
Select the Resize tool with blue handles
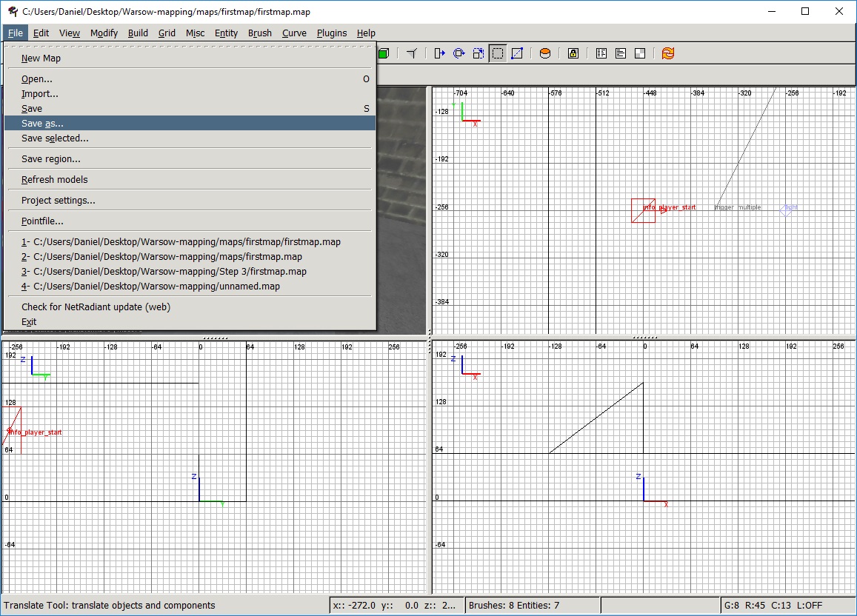tap(517, 53)
